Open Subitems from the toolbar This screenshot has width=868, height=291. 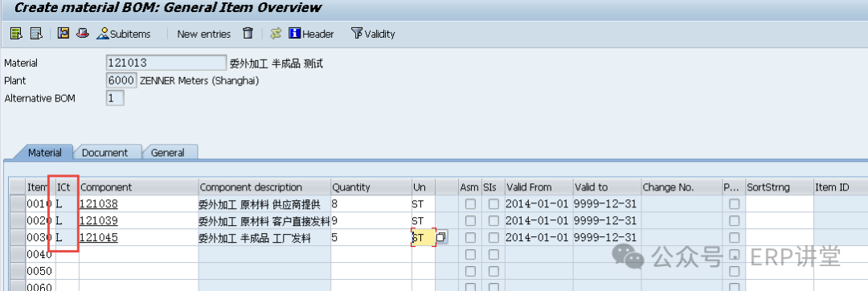tap(123, 34)
